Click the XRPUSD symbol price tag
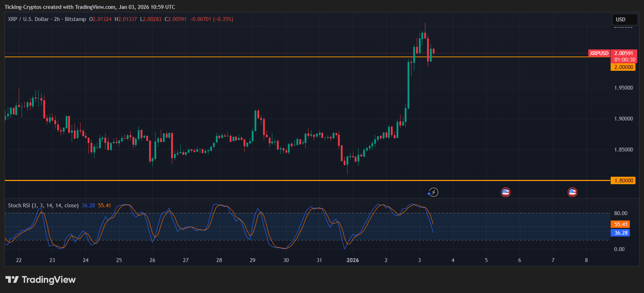Viewport: 644px width, 293px height. 599,53
